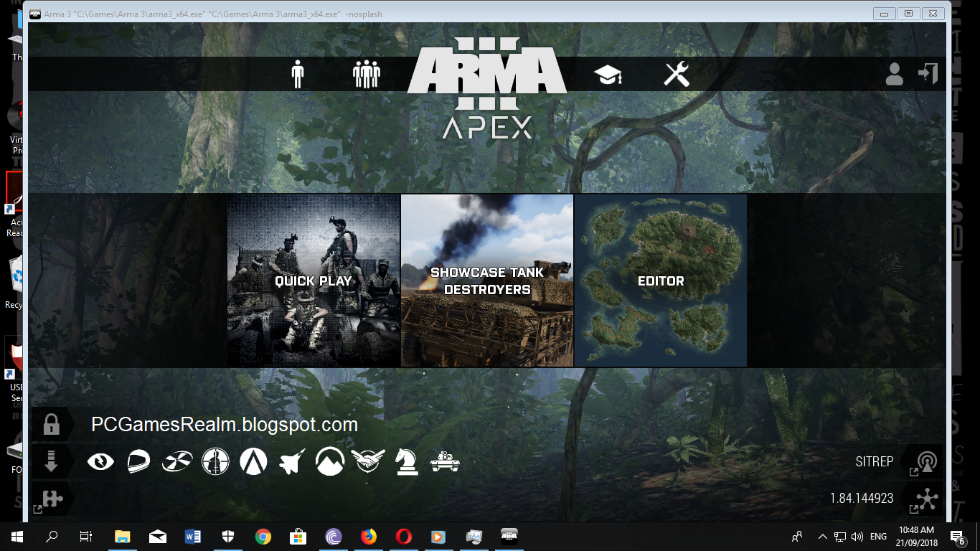This screenshot has height=551, width=980.
Task: Click the padlock icon above DLC list
Action: (x=51, y=425)
